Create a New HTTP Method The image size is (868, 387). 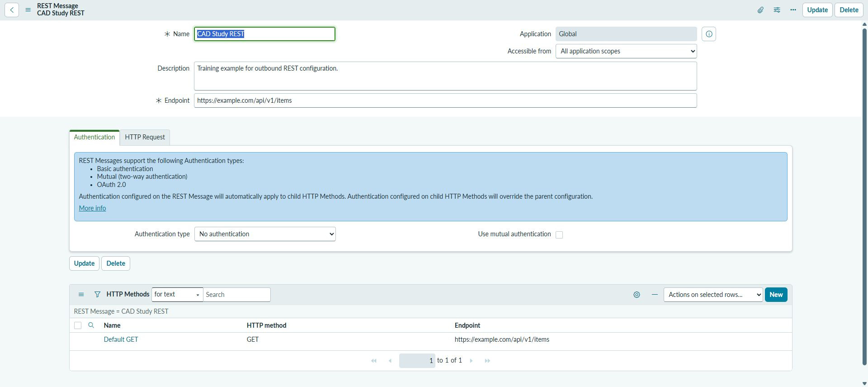point(776,295)
